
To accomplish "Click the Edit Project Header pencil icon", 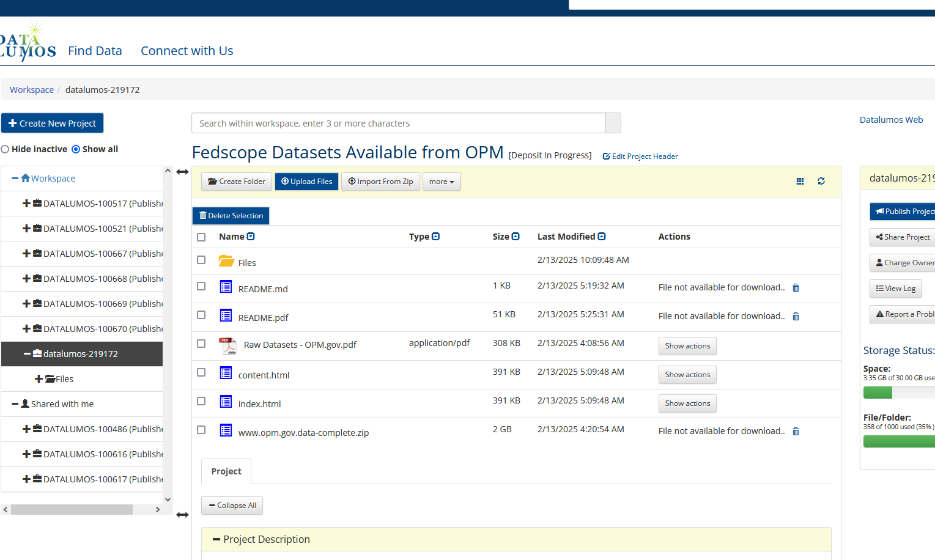I will [x=606, y=157].
